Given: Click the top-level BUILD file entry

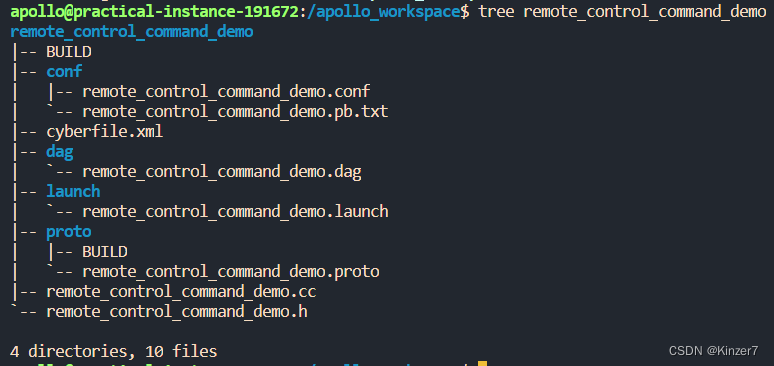Looking at the screenshot, I should [69, 52].
